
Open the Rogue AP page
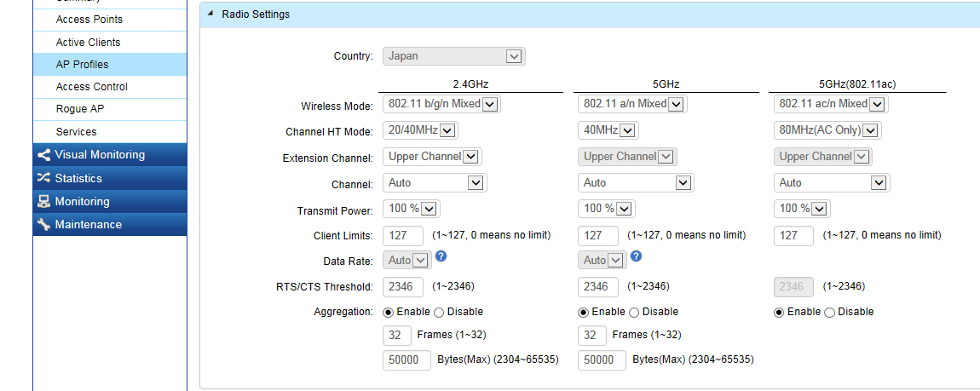79,109
